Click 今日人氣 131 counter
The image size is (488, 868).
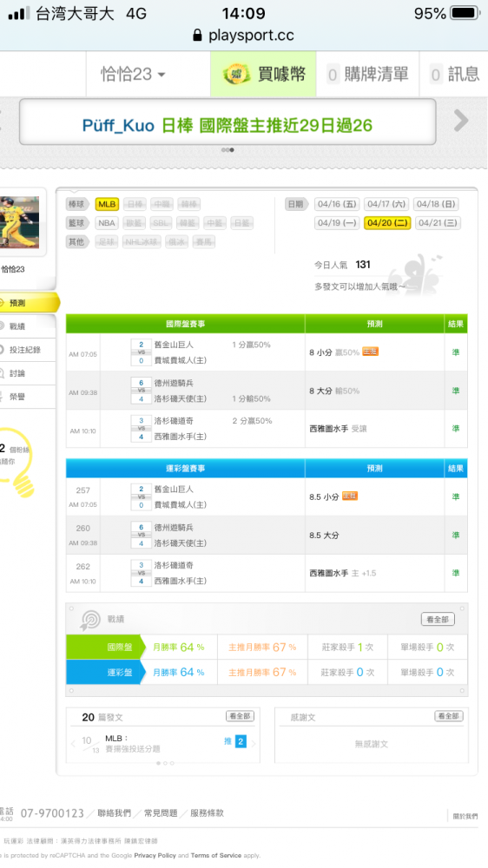tap(342, 265)
